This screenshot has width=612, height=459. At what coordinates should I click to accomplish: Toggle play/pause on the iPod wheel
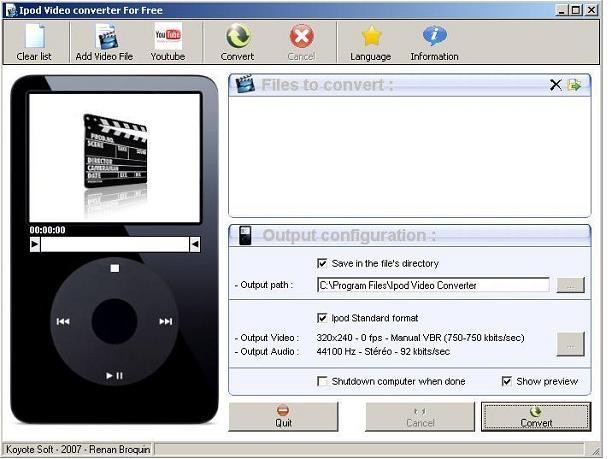pyautogui.click(x=114, y=375)
